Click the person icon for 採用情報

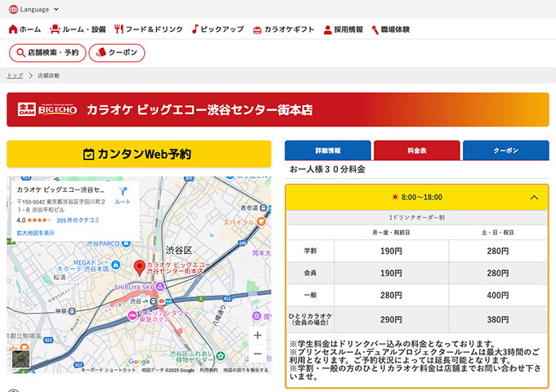click(328, 29)
